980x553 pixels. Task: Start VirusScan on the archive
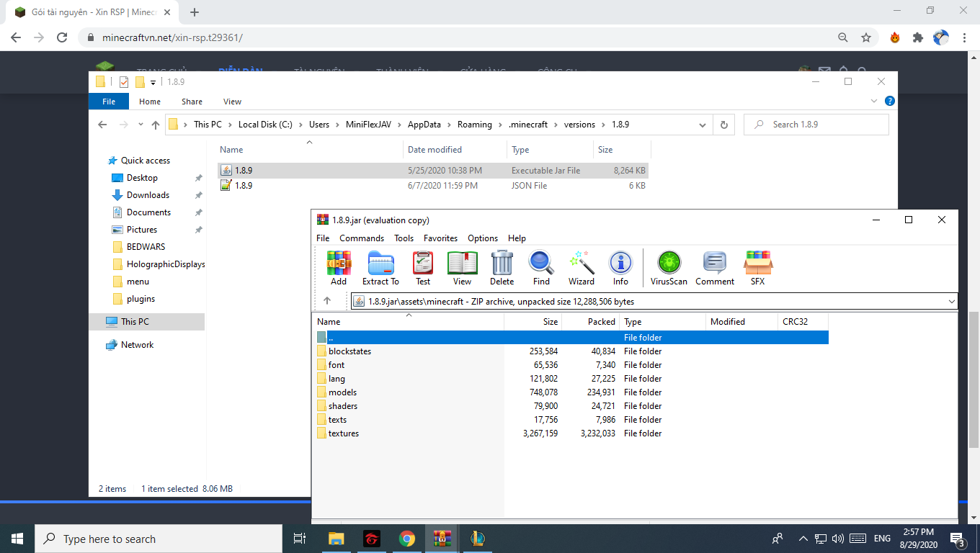(x=669, y=268)
